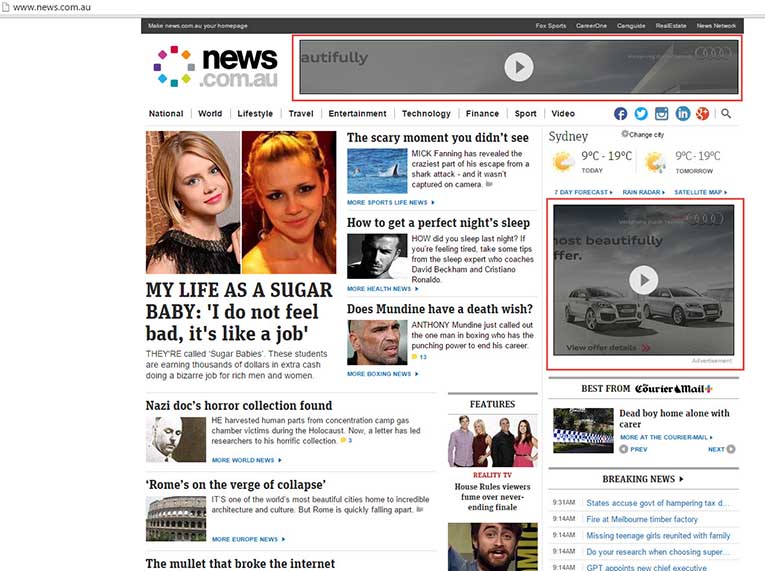The image size is (765, 571).
Task: Open 'Dead boy home alone with carer'
Action: coord(674,419)
